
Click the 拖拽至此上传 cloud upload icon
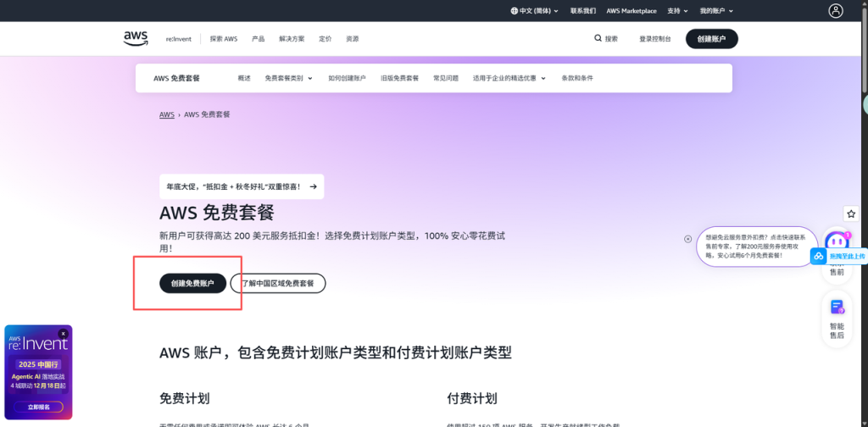(x=820, y=256)
